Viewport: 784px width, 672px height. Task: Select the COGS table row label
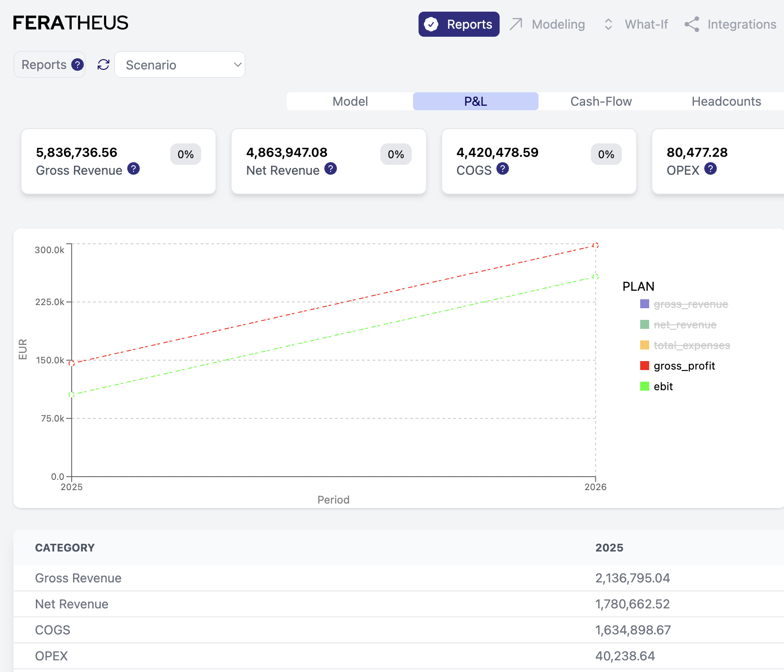[x=52, y=630]
